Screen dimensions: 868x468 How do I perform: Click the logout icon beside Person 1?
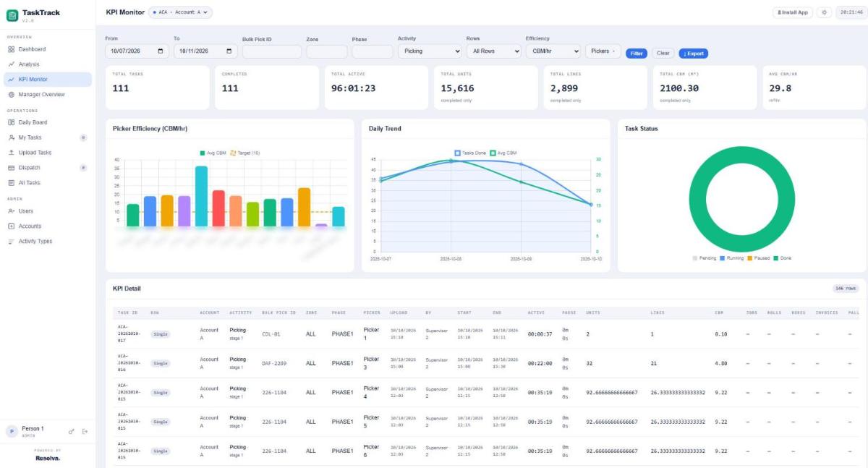point(85,431)
